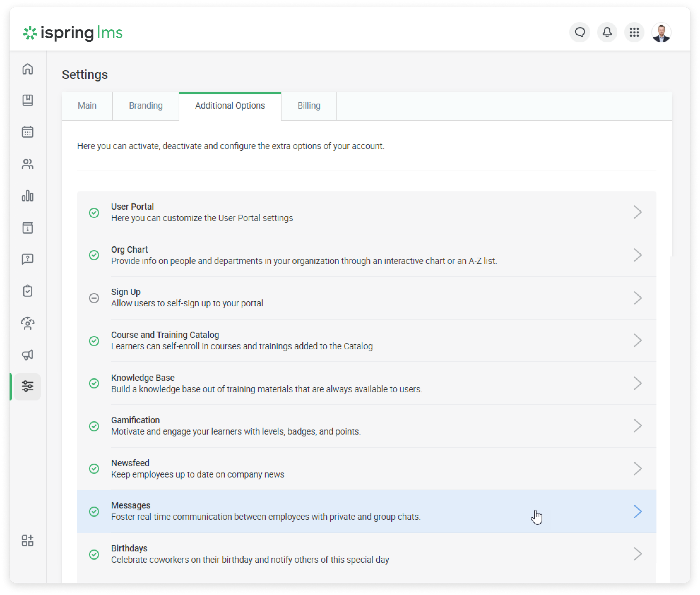Switch to the Billing tab
The image size is (700, 595).
pyautogui.click(x=309, y=106)
